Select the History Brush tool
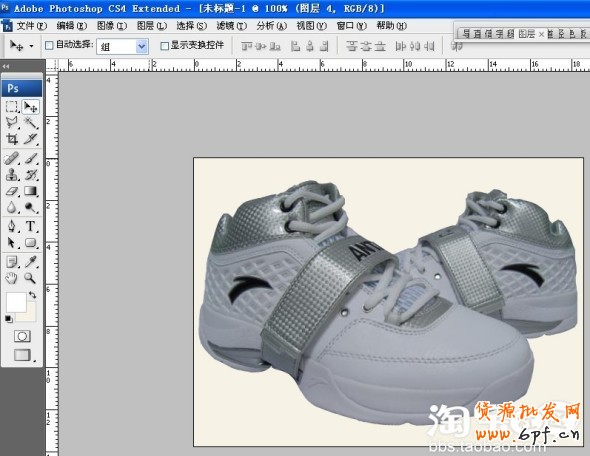 pos(31,175)
